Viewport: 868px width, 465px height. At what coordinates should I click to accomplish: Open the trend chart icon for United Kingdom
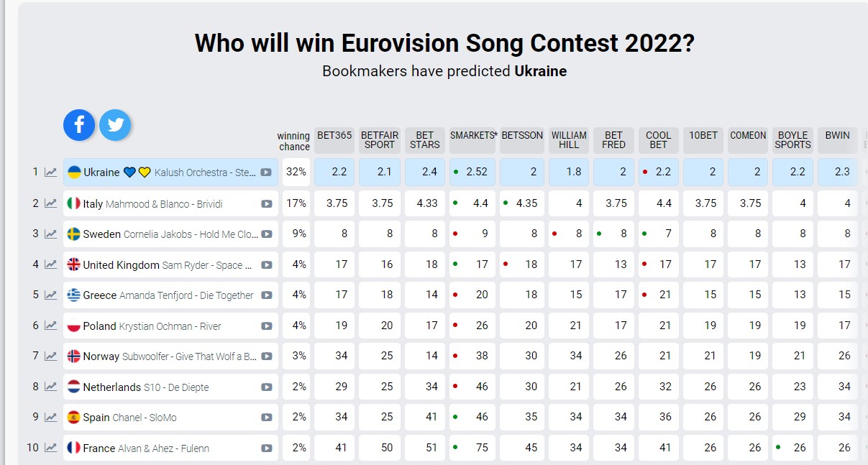click(x=50, y=264)
